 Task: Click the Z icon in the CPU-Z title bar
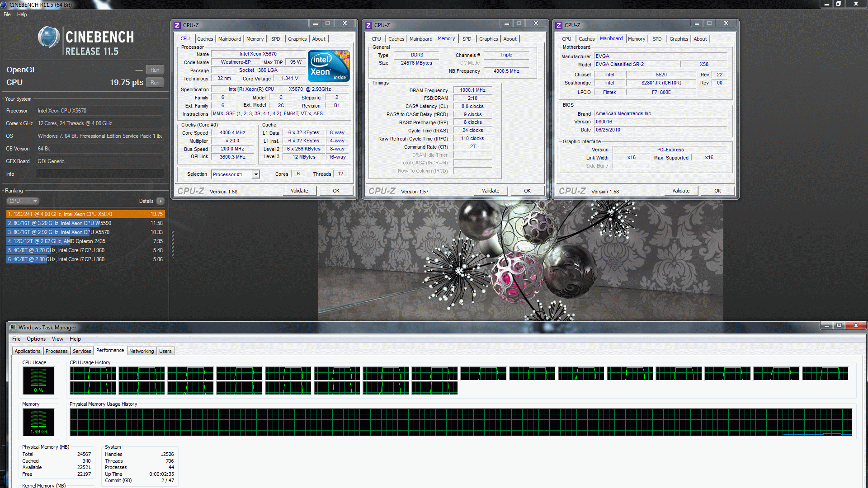pos(177,25)
